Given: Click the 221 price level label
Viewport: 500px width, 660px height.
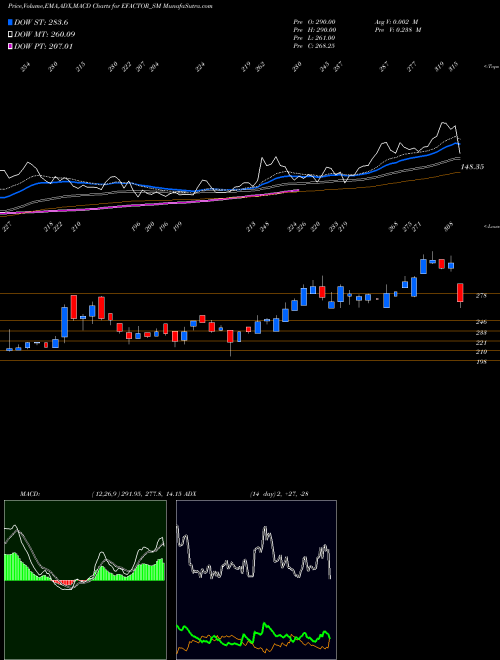Looking at the screenshot, I should (x=481, y=343).
